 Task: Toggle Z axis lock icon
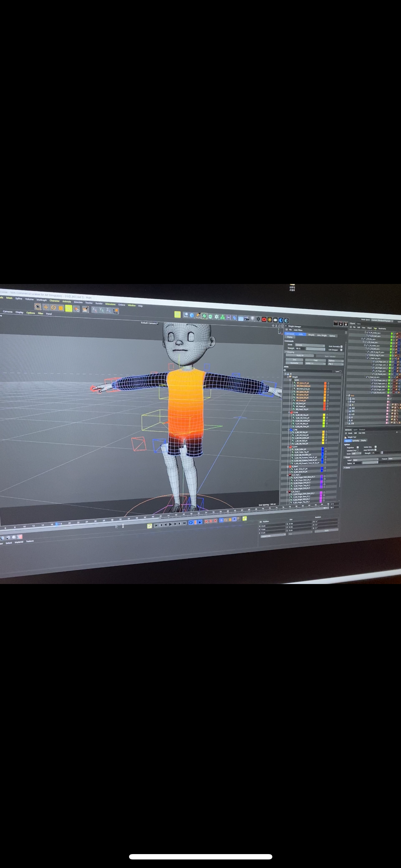(x=108, y=310)
